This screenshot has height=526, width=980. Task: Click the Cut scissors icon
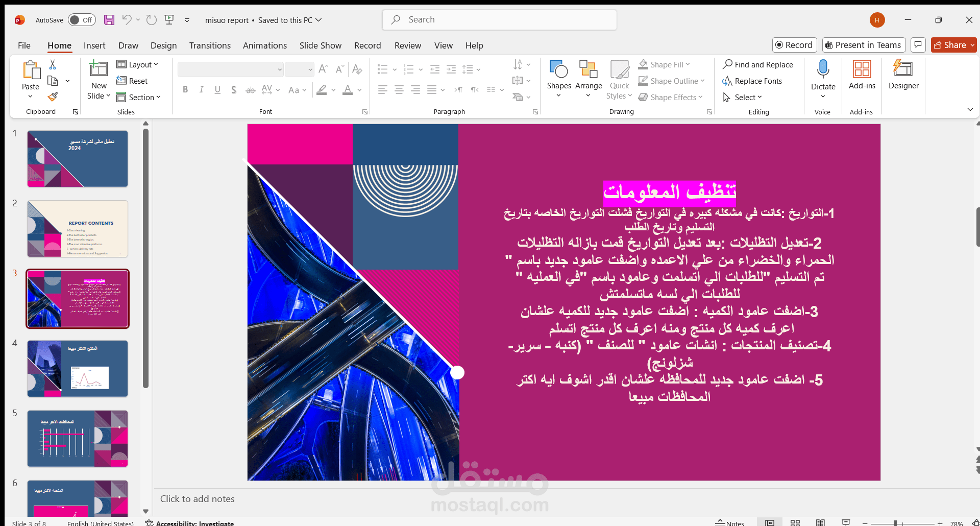coord(53,65)
